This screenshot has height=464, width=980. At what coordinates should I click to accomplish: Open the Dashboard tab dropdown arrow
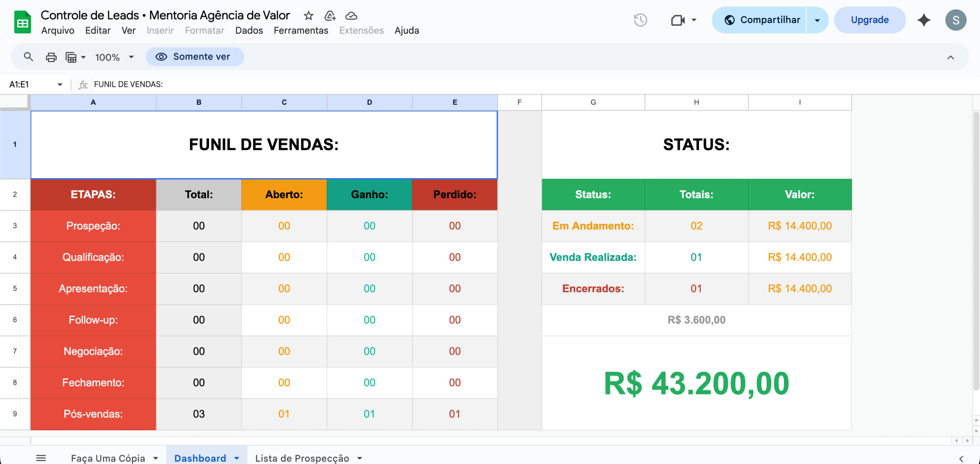click(237, 458)
